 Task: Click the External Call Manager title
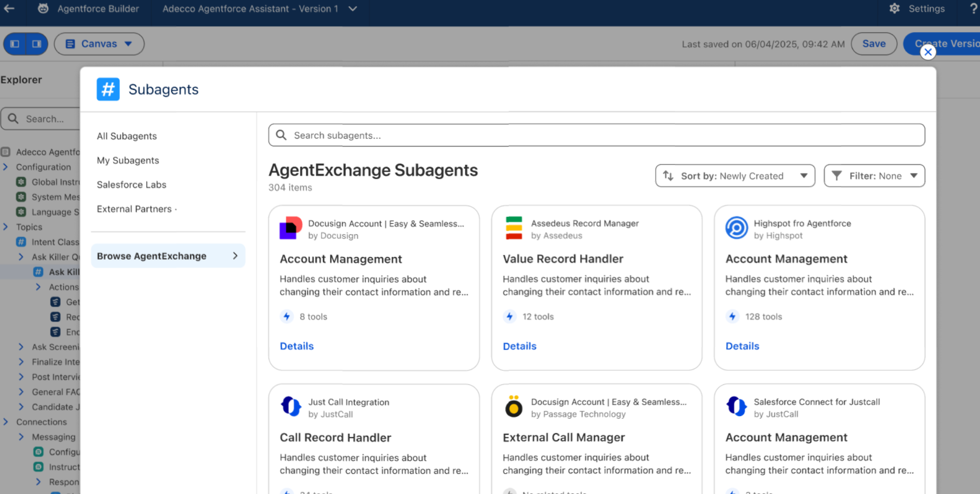(x=563, y=437)
